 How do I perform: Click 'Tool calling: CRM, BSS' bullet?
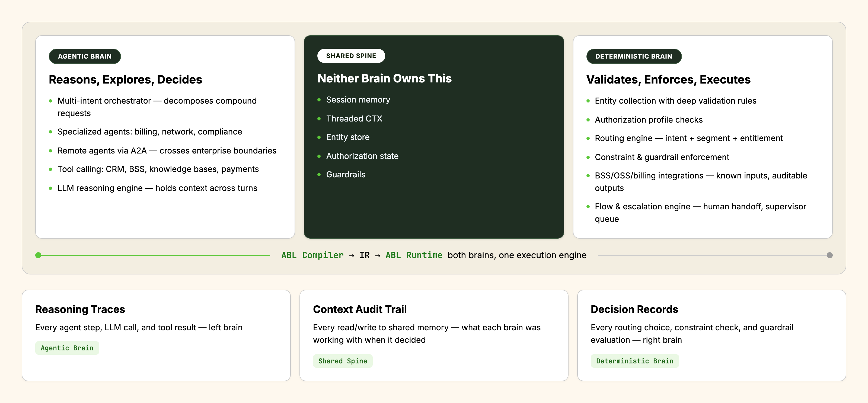click(158, 169)
